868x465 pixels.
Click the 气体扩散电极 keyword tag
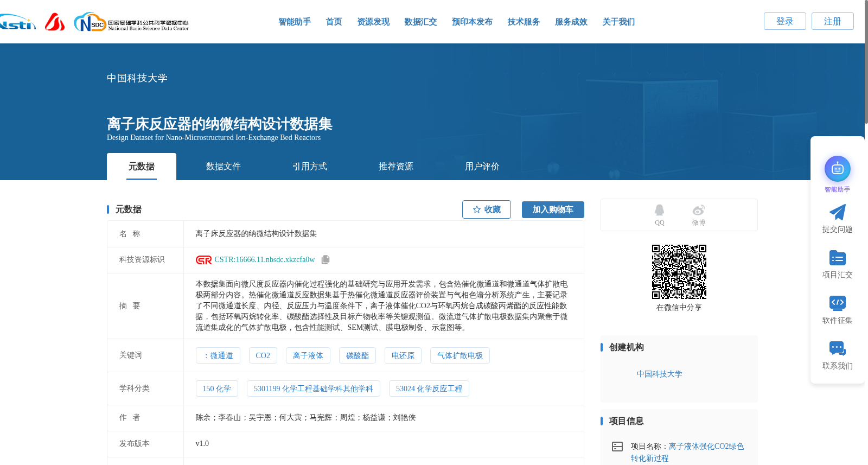(x=460, y=355)
